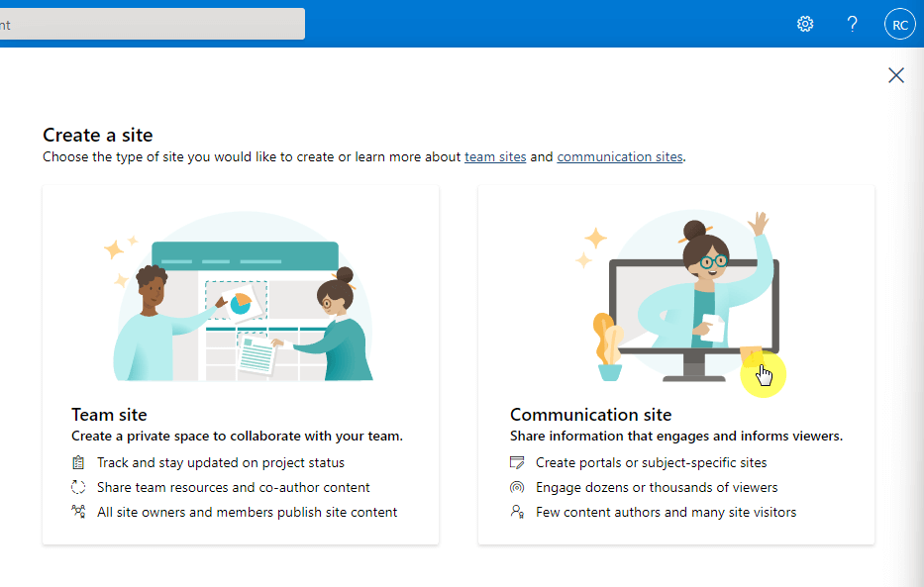The image size is (924, 587).
Task: Click the broadcast icon beside engage viewers
Action: click(517, 487)
